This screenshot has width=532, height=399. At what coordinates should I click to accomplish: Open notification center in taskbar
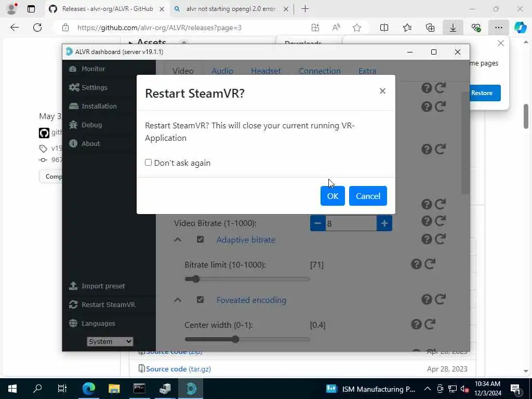point(516,389)
